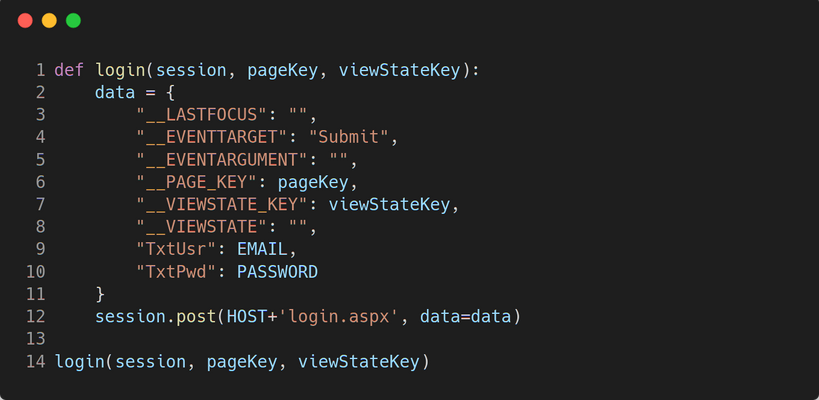Click the pageKey value on line 6

tap(313, 182)
